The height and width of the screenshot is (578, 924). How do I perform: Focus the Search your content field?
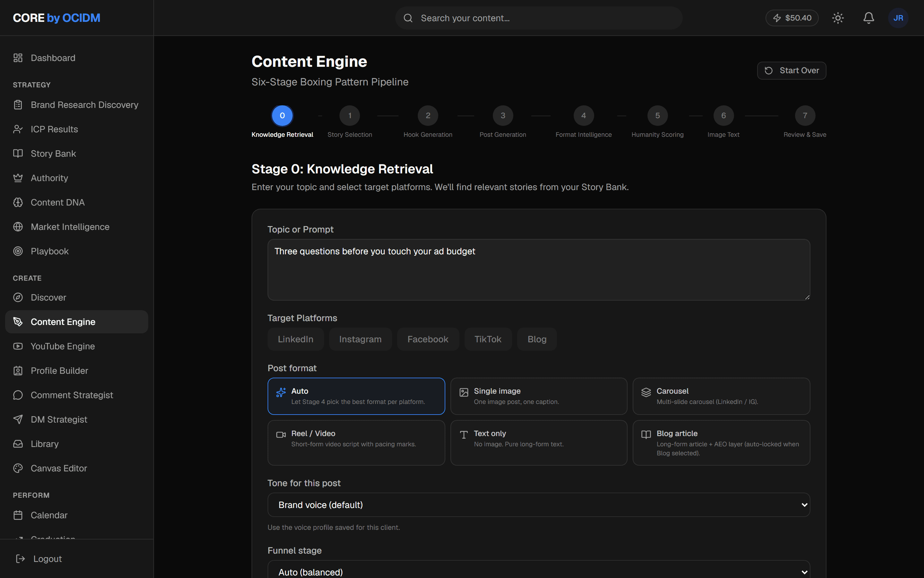click(539, 18)
